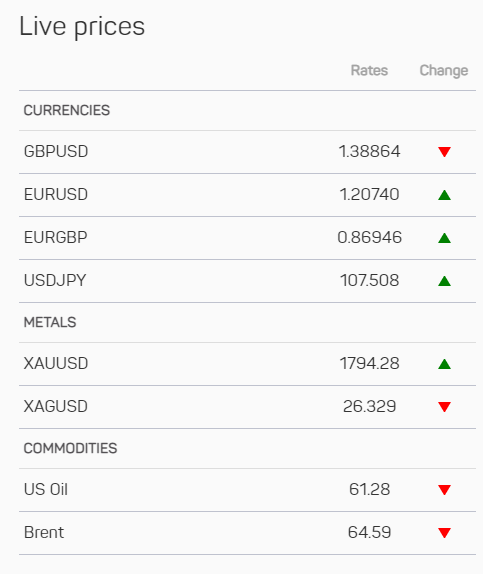Click the Rates column header
483x574 pixels.
pos(369,70)
